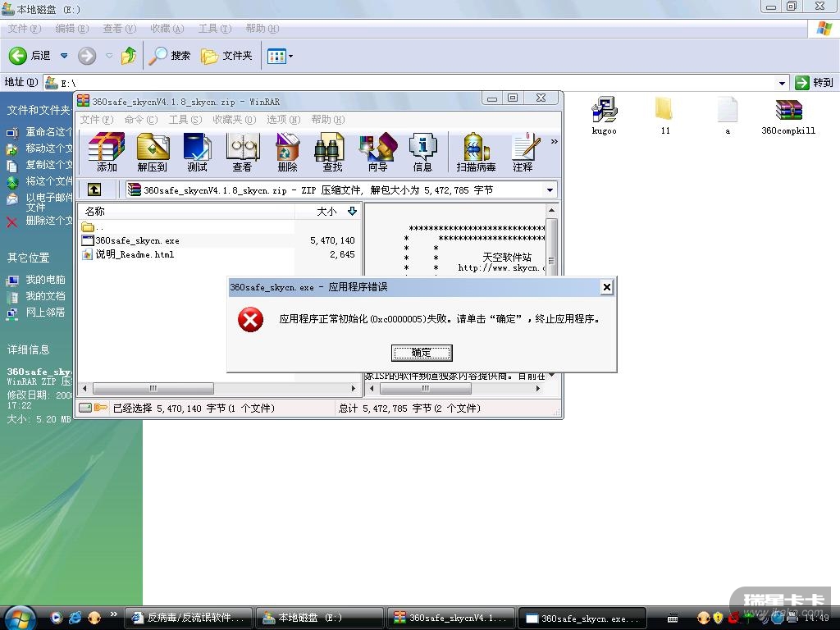Expand WinRAR toolbar overflow chevron
Image resolution: width=840 pixels, height=630 pixels.
tap(554, 141)
